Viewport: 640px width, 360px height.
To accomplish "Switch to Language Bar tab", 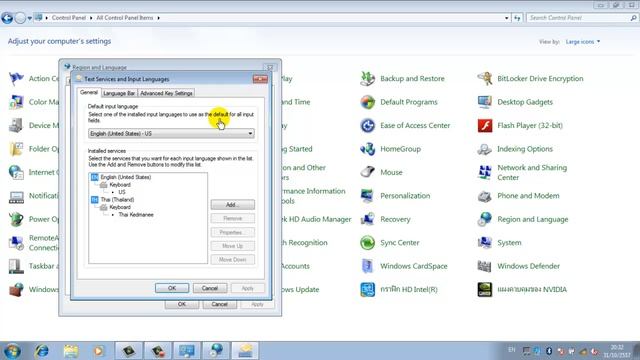I will coord(119,93).
